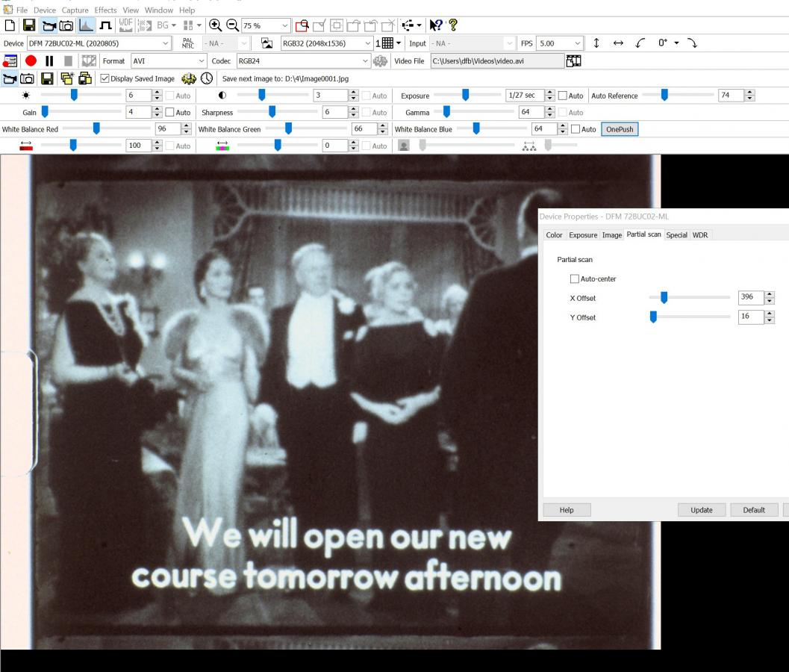Pause video capture
The width and height of the screenshot is (789, 672).
click(49, 61)
